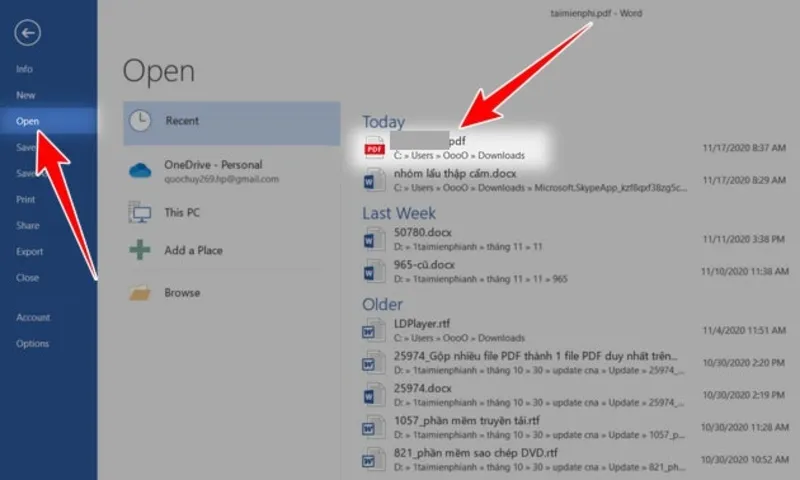This screenshot has height=480, width=800.
Task: Open the 25974.docx recent document
Action: (x=423, y=387)
